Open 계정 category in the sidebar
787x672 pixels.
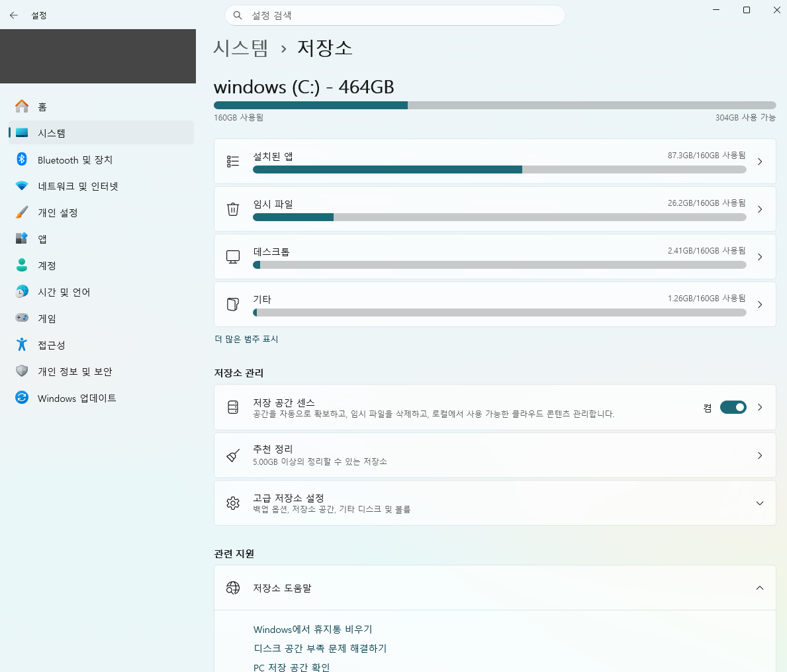coord(101,265)
